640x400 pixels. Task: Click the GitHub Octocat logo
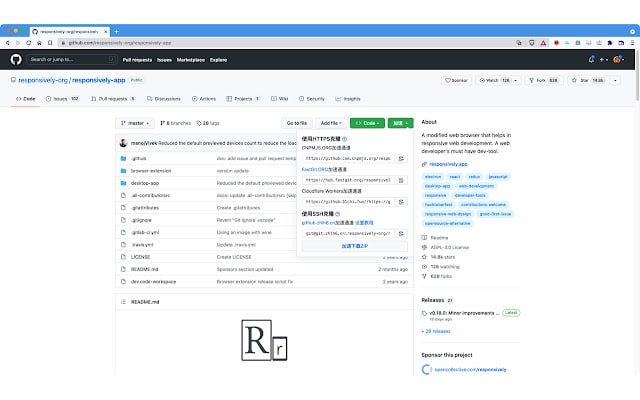[x=16, y=60]
